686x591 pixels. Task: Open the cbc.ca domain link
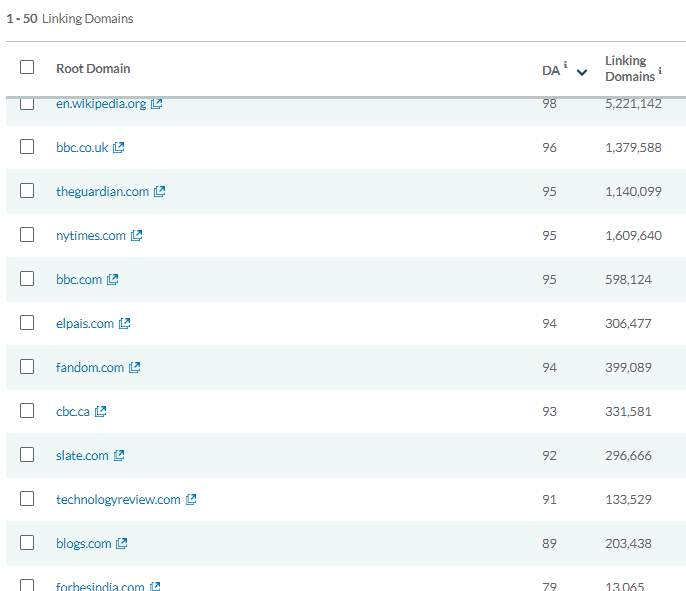tap(73, 411)
